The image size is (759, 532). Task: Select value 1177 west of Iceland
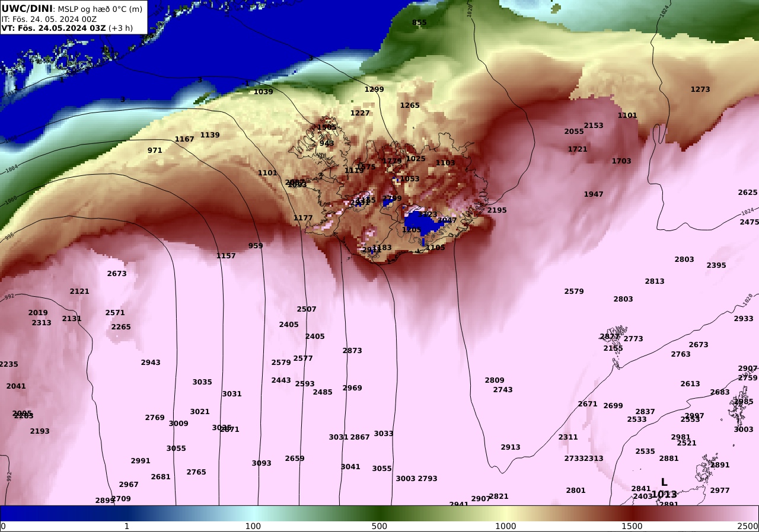pos(303,218)
